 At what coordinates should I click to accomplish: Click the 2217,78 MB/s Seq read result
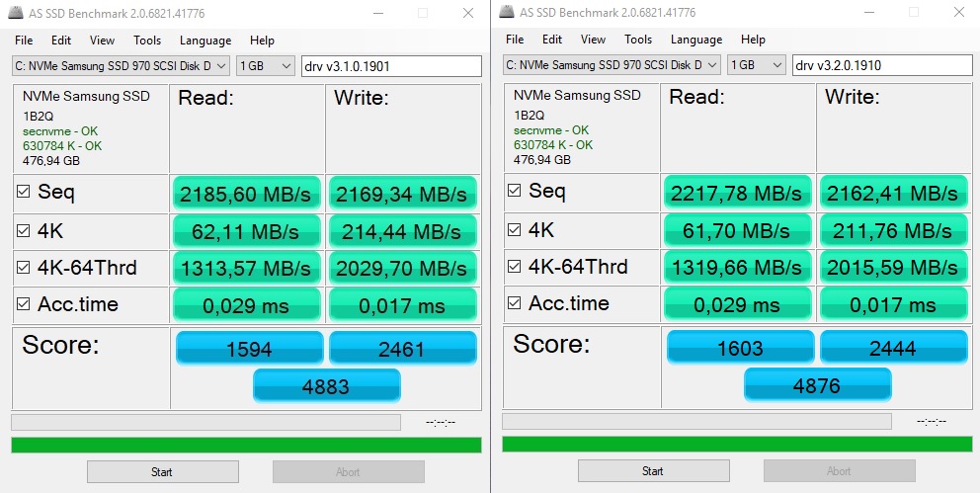click(738, 193)
